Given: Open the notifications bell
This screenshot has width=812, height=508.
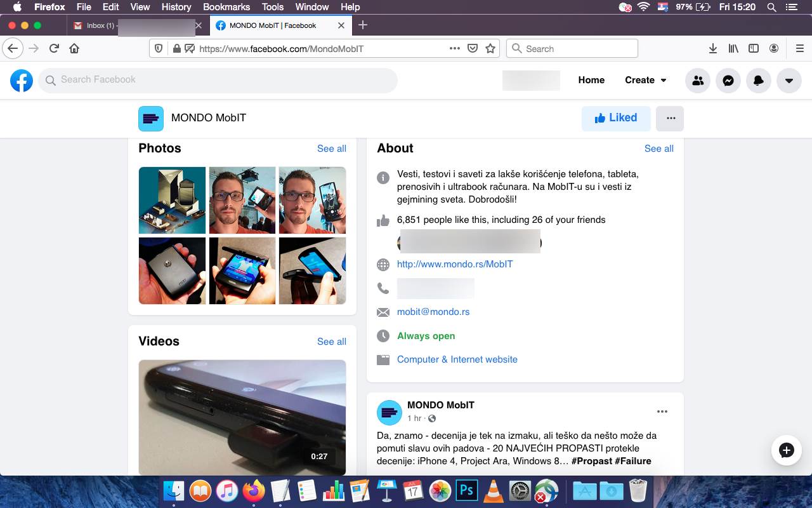Looking at the screenshot, I should [759, 80].
